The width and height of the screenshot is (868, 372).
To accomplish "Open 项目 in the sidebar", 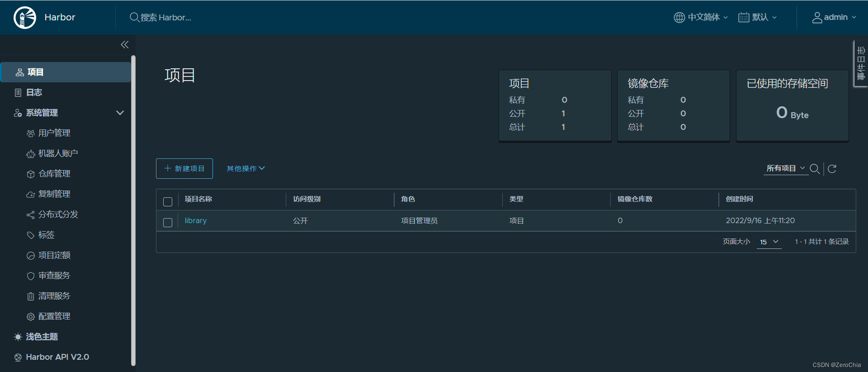I will (66, 72).
